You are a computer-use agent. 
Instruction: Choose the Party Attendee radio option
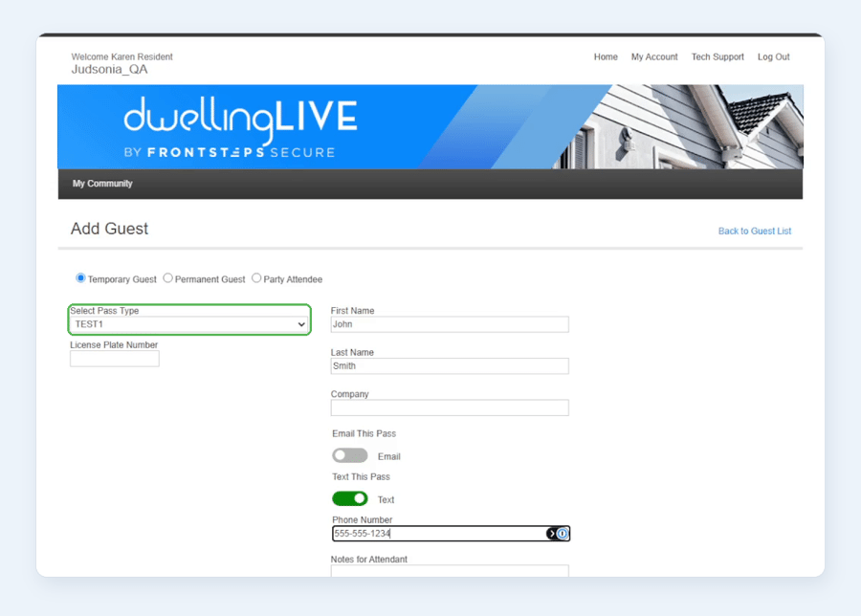[256, 278]
